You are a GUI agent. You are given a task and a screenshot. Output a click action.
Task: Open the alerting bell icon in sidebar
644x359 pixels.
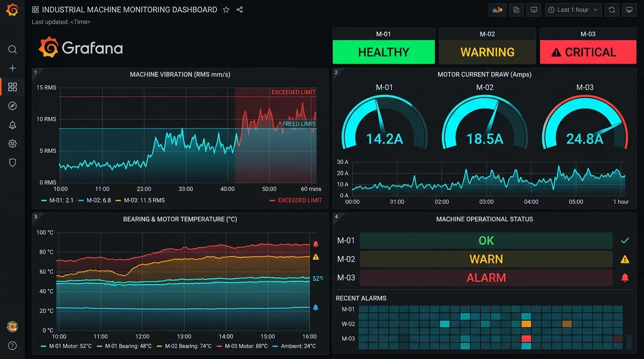(x=13, y=125)
